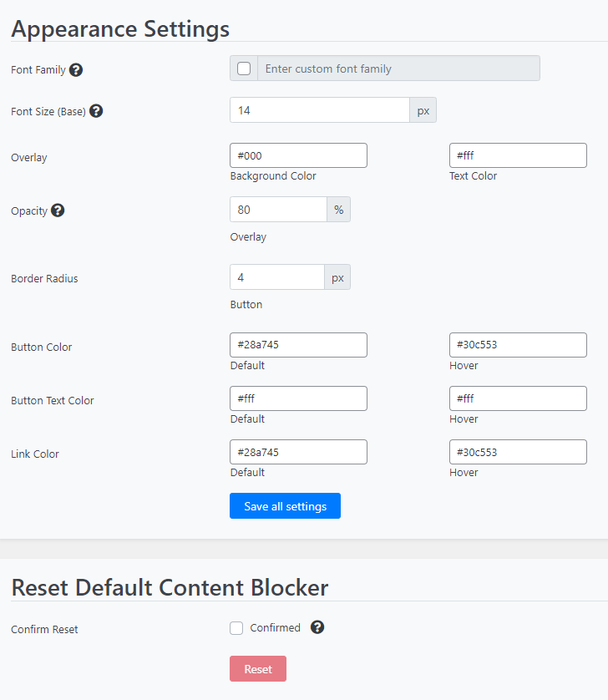This screenshot has height=700, width=608.
Task: Click the Opacity field showing 80
Action: (279, 210)
